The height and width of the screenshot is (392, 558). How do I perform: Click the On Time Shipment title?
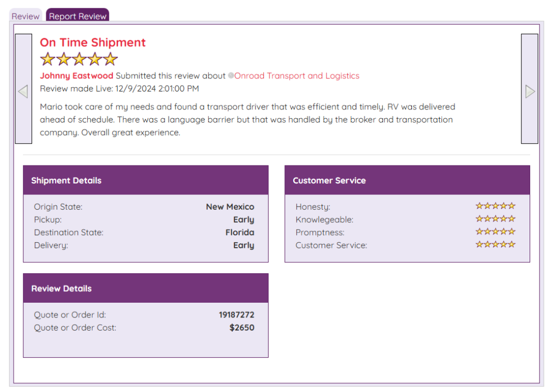click(x=93, y=42)
